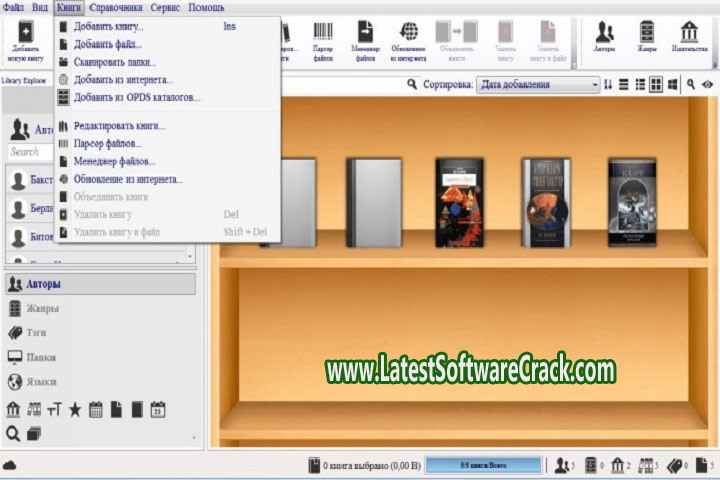Click the star ratings icon in the sidebar

(x=75, y=409)
